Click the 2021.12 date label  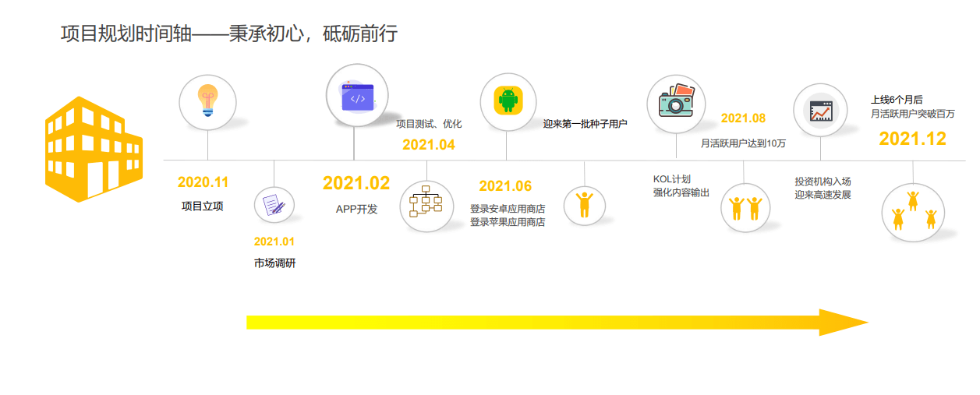point(913,139)
